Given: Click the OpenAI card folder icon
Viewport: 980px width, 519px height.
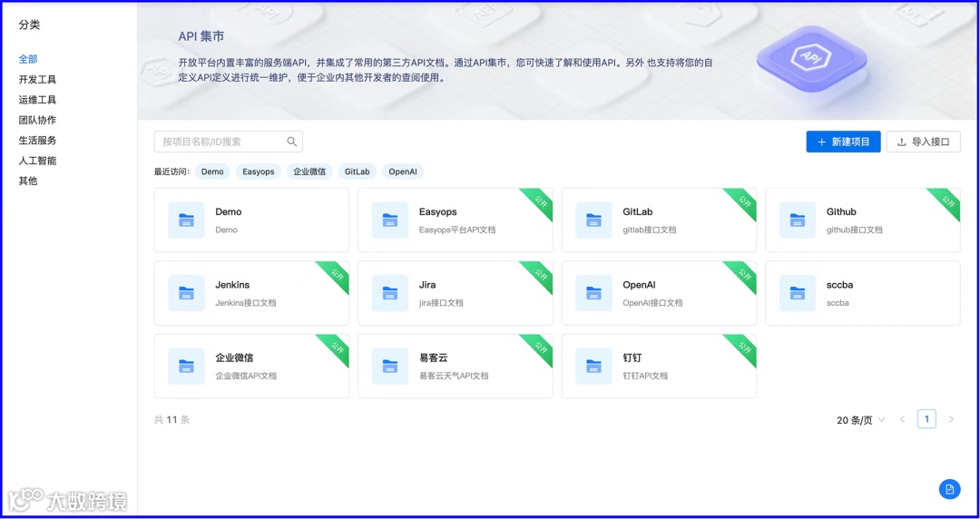Looking at the screenshot, I should pos(593,293).
